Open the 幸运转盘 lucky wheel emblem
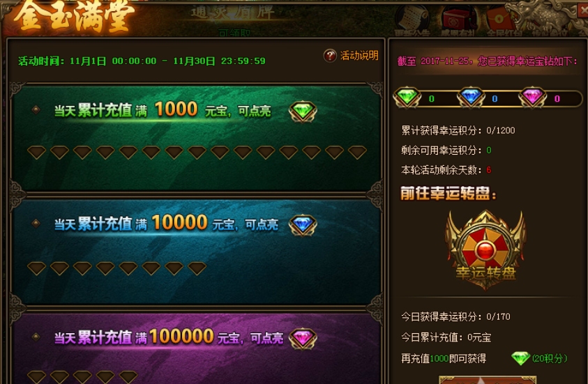This screenshot has width=588, height=384. 485,250
